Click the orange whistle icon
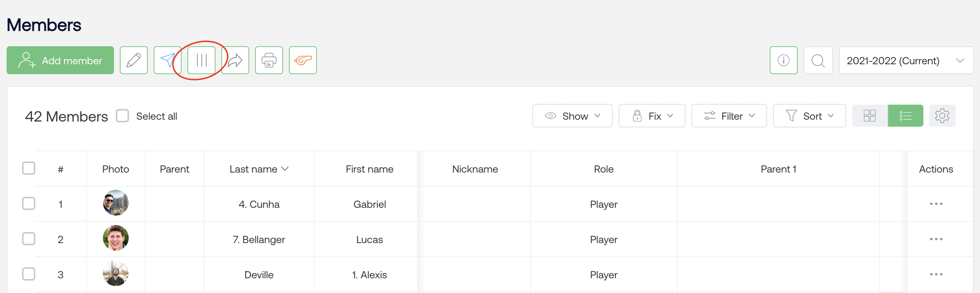980x293 pixels. click(x=303, y=60)
